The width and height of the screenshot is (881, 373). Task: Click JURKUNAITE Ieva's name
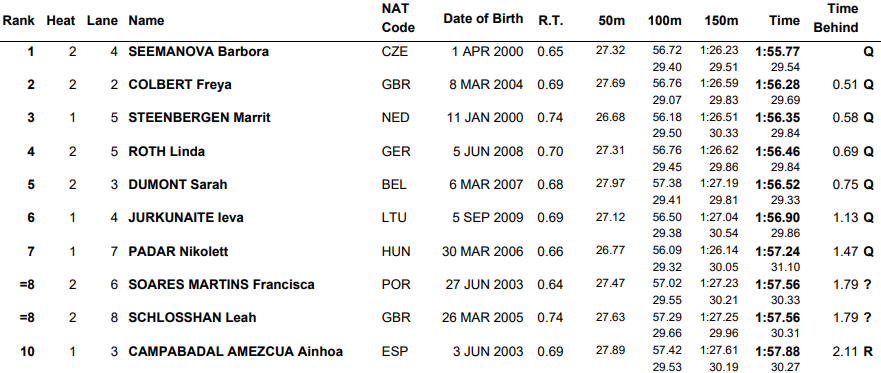[186, 218]
